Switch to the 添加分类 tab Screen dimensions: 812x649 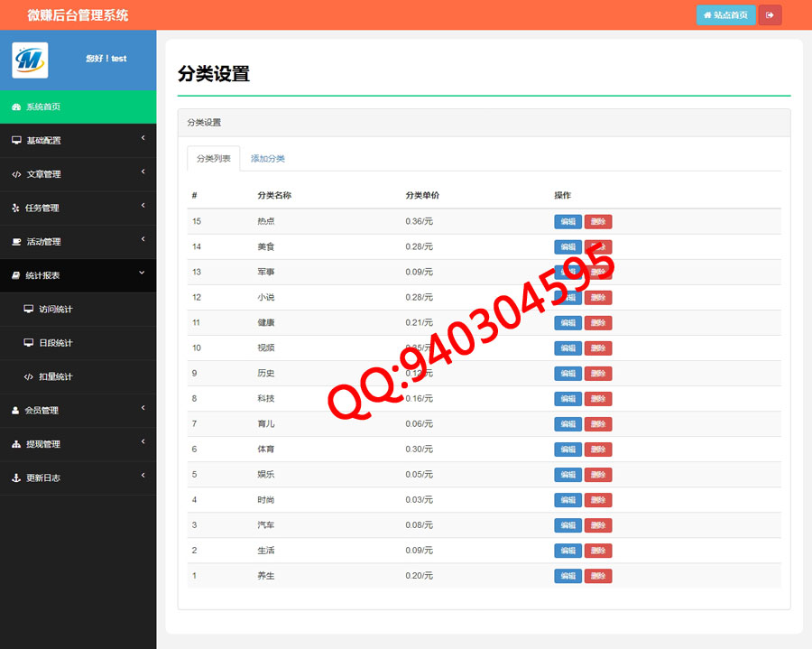pos(268,159)
